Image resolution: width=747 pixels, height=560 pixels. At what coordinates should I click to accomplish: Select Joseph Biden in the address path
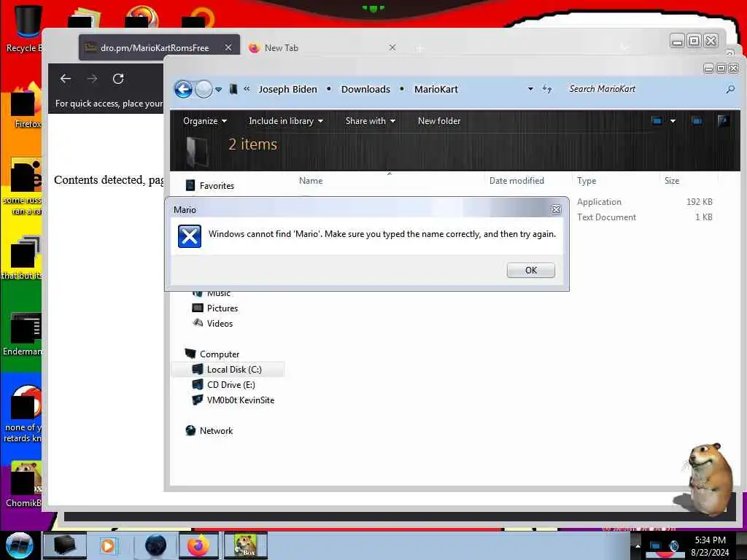click(x=287, y=89)
